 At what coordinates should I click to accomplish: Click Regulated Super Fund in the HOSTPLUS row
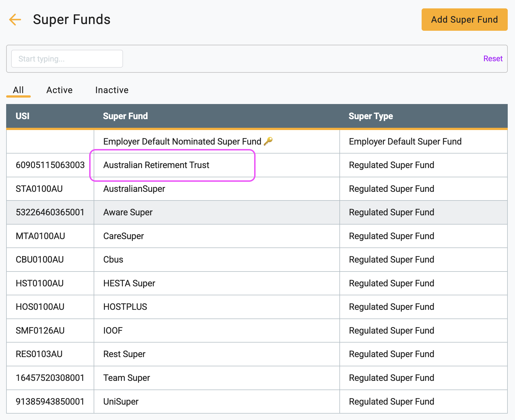click(x=391, y=307)
